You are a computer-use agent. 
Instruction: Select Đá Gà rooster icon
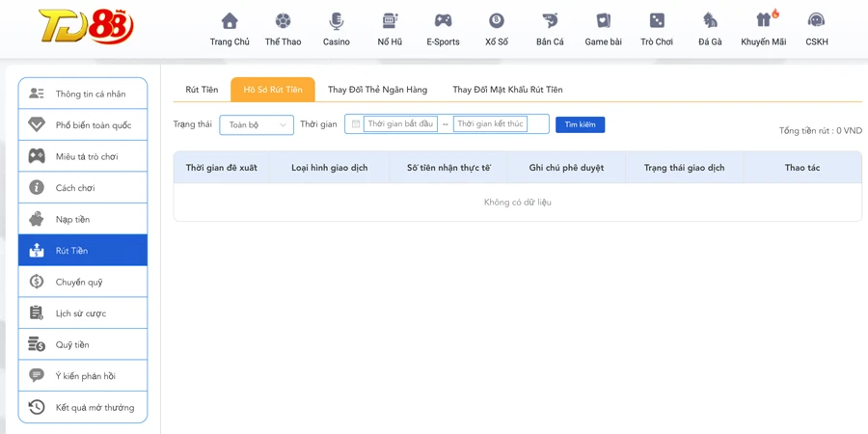click(x=710, y=21)
